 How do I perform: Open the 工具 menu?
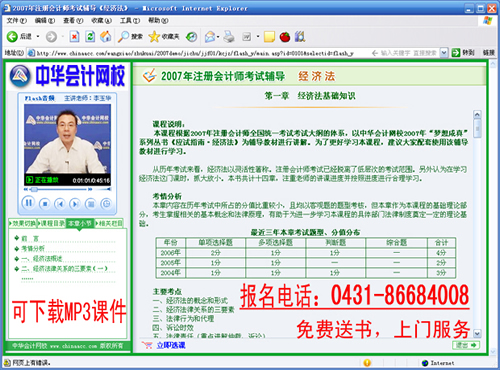(x=130, y=21)
